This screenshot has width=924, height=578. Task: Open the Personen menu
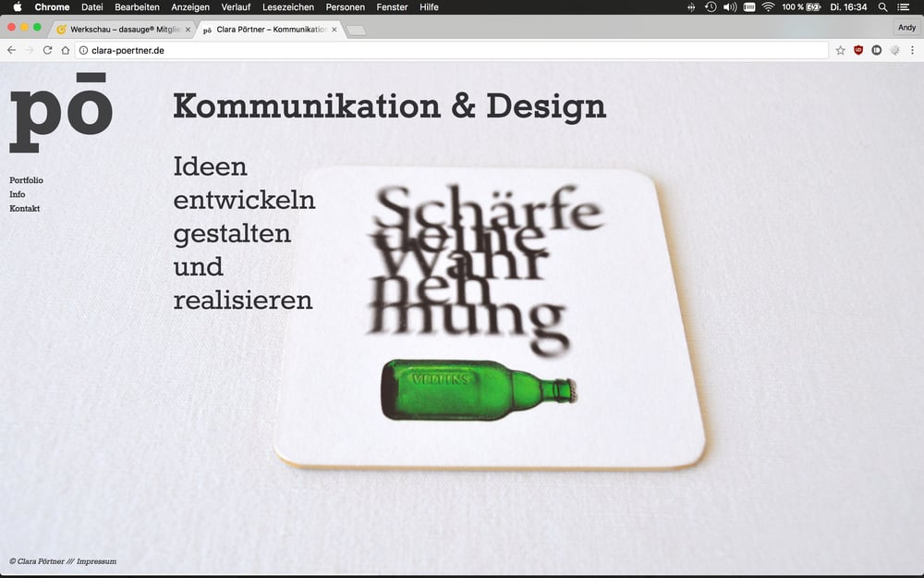click(x=346, y=7)
